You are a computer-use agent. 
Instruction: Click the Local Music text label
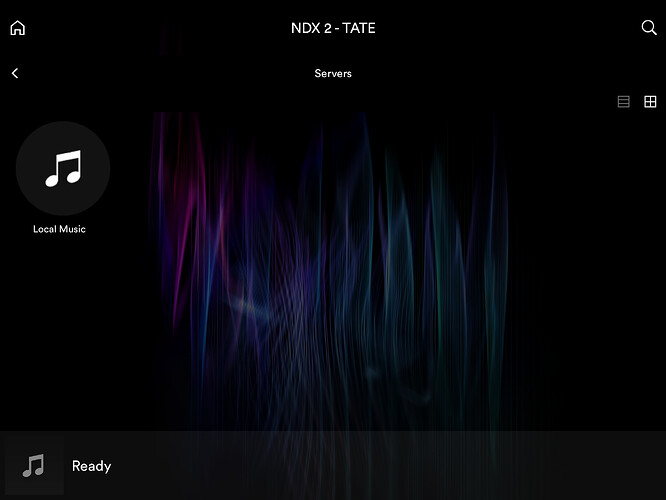tap(59, 229)
